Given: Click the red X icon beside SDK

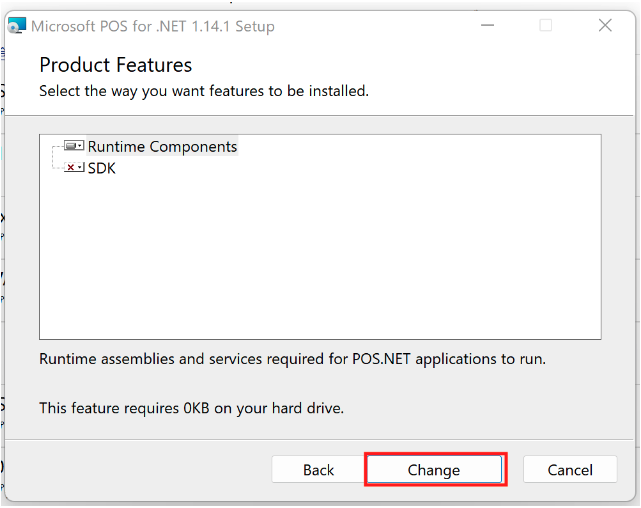Looking at the screenshot, I should click(72, 168).
